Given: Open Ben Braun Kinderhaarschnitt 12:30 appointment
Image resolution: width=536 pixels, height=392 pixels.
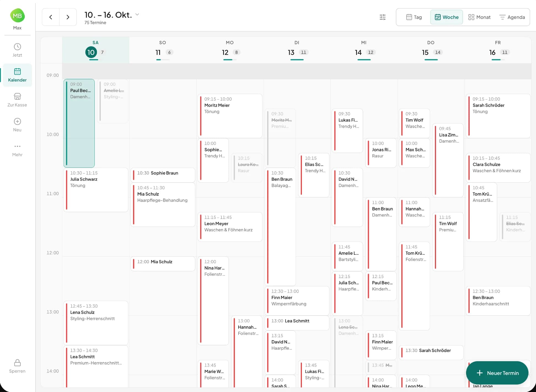Looking at the screenshot, I should tap(498, 301).
